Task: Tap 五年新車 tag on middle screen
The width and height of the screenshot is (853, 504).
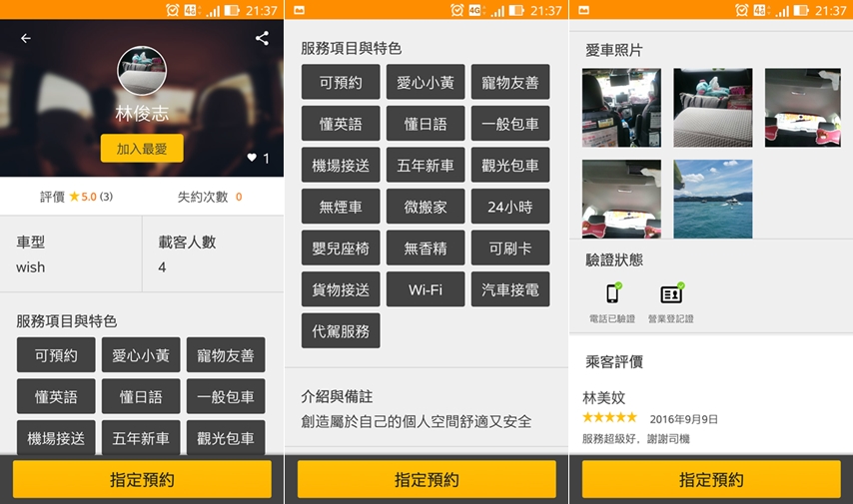Action: click(426, 165)
